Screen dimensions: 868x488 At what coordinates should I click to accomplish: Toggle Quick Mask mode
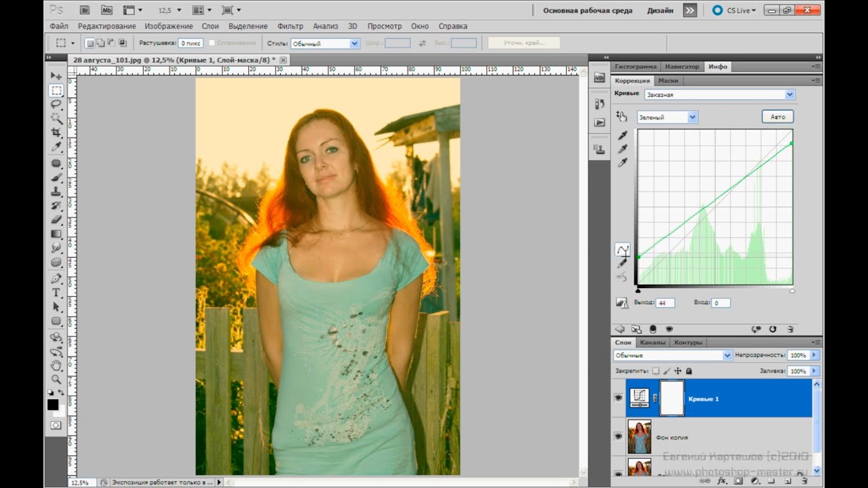(x=56, y=425)
